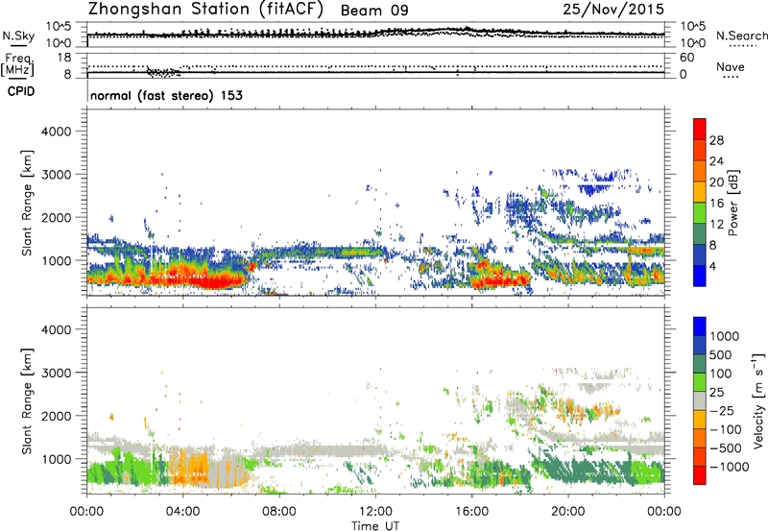Click the 'Nave' legend label
768x532 pixels.
730,67
